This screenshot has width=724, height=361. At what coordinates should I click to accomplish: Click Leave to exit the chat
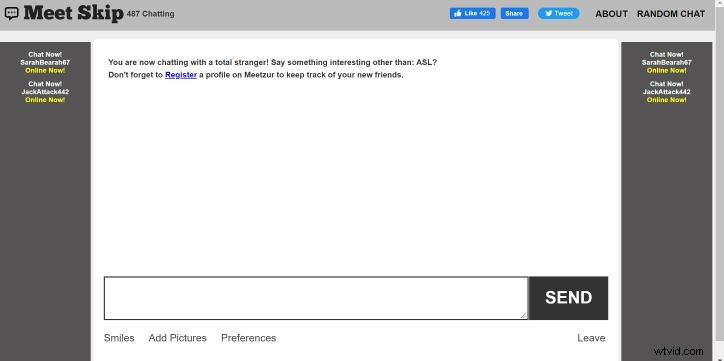[591, 338]
